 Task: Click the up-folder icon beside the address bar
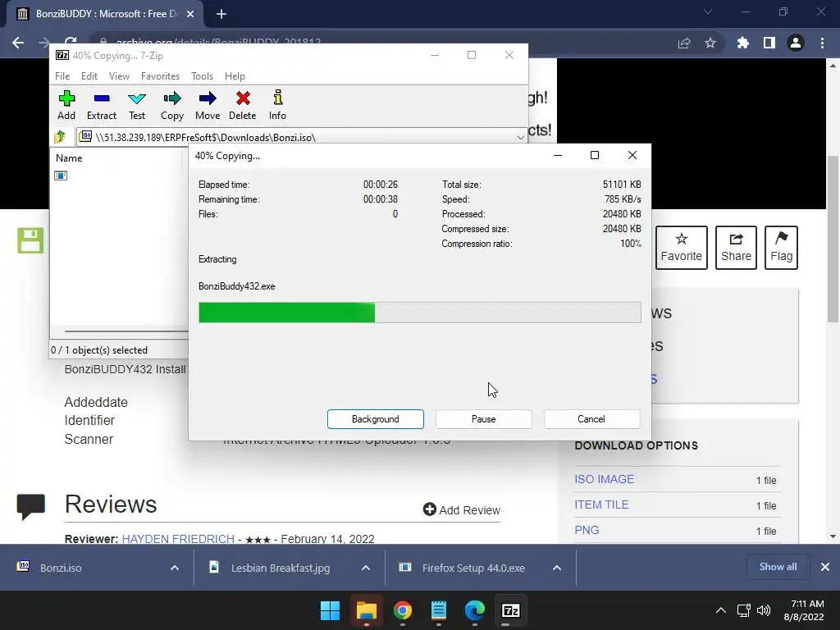[x=60, y=137]
